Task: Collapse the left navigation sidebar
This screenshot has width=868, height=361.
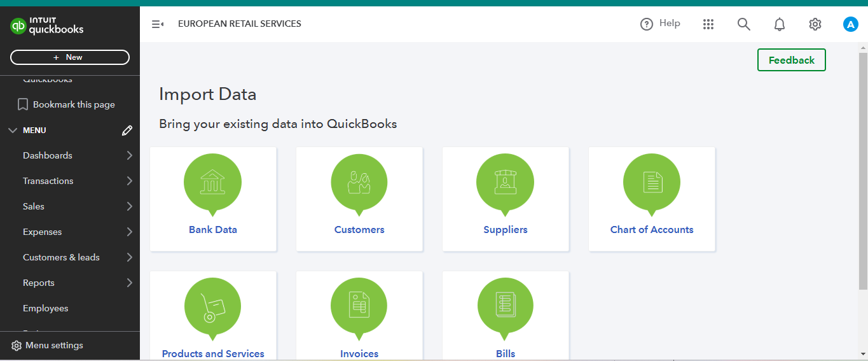Action: (158, 24)
